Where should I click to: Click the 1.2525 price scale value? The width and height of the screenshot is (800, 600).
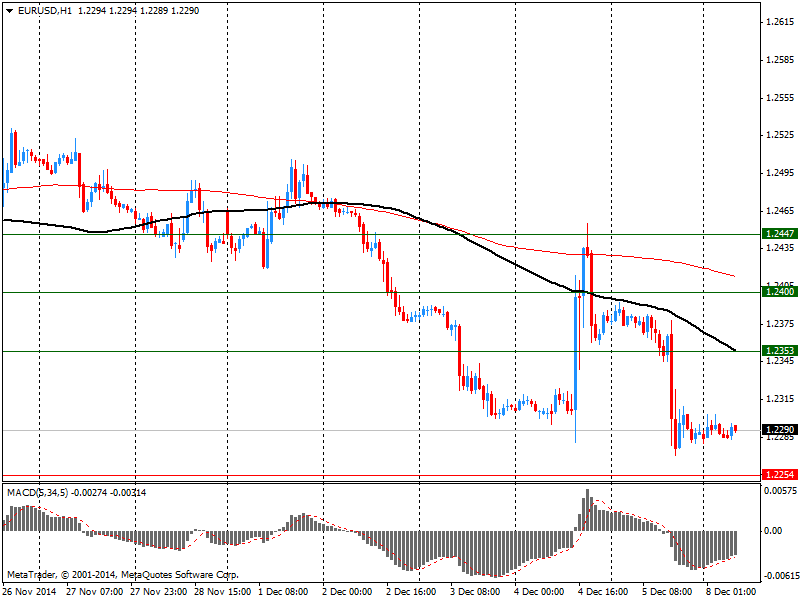pos(781,135)
